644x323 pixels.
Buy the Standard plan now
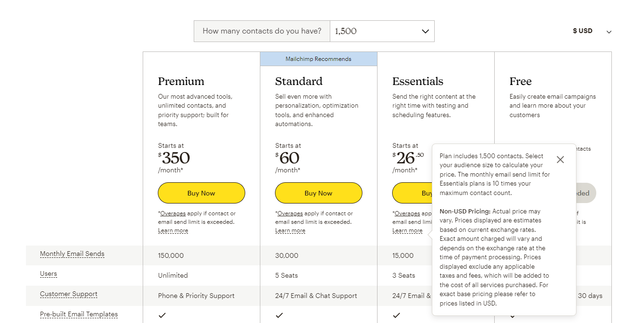318,193
